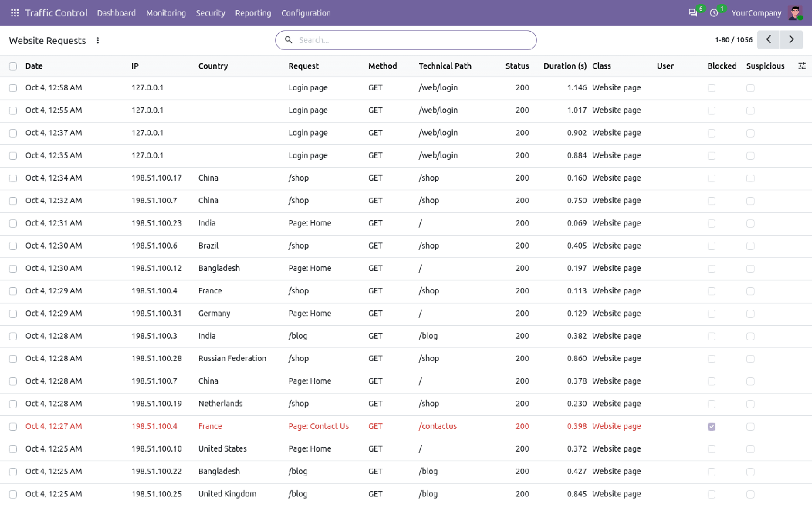Sort by Blocked column header
This screenshot has height=508, width=812.
pyautogui.click(x=722, y=66)
